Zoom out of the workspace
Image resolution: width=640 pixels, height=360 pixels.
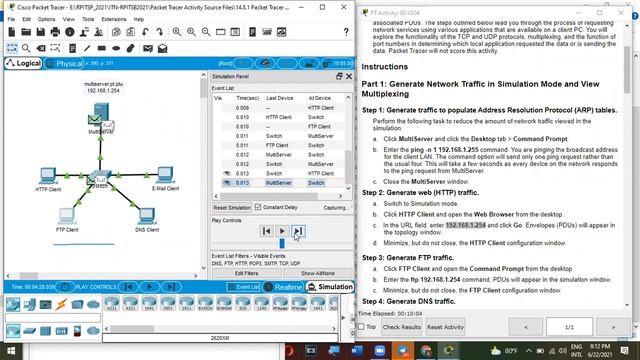click(206, 32)
